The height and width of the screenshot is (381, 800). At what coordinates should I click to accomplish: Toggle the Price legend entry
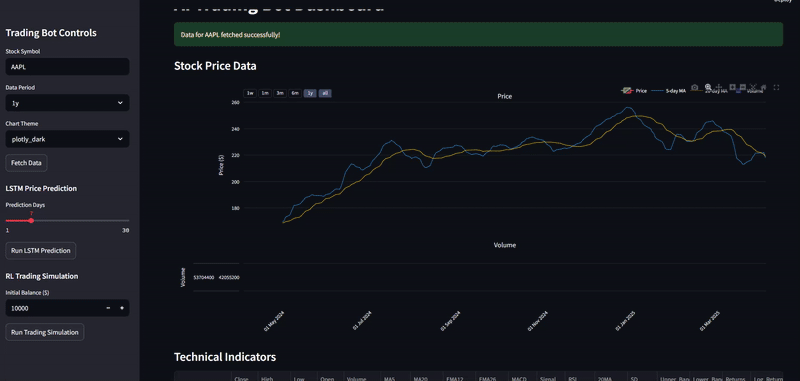pyautogui.click(x=634, y=91)
